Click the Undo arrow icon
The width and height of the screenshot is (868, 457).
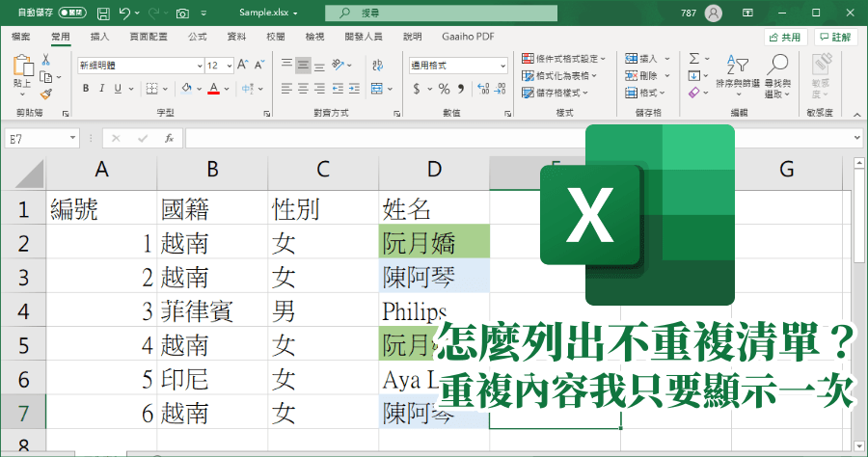pyautogui.click(x=125, y=13)
